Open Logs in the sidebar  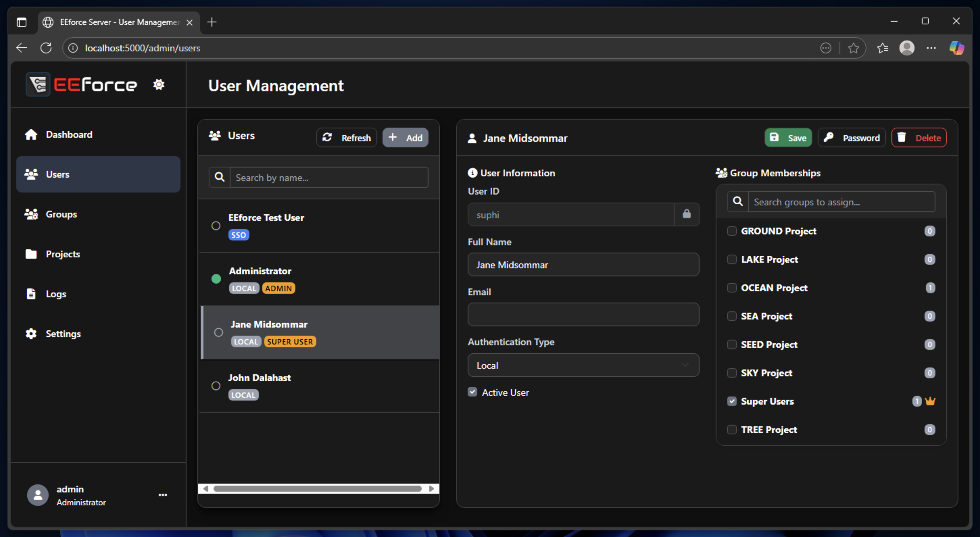coord(98,293)
